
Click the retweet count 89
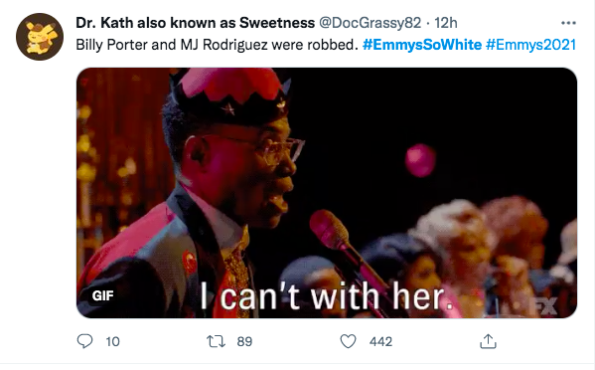pyautogui.click(x=244, y=342)
